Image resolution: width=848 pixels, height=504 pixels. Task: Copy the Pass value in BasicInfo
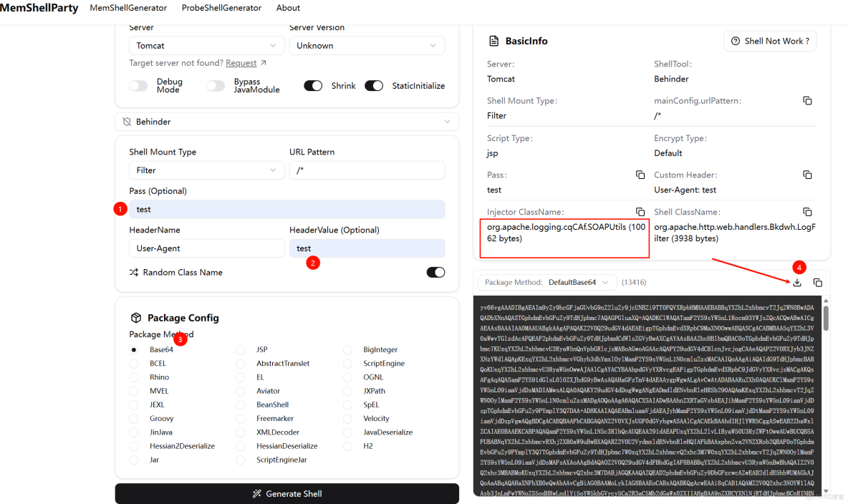coord(640,175)
